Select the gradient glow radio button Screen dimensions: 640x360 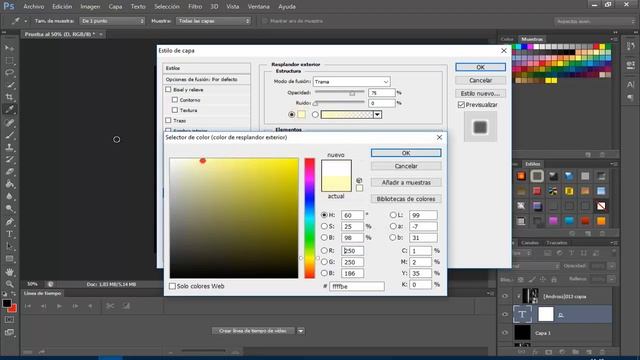315,115
